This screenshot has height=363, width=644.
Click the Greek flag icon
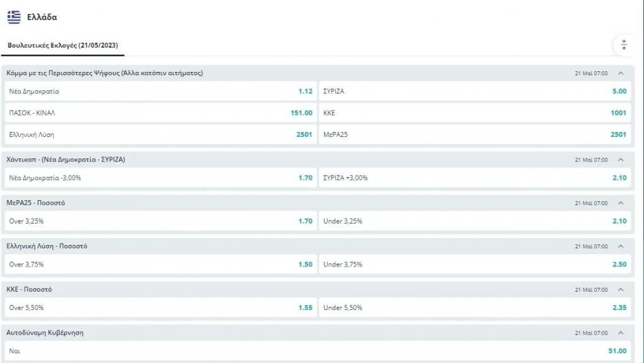(x=14, y=17)
